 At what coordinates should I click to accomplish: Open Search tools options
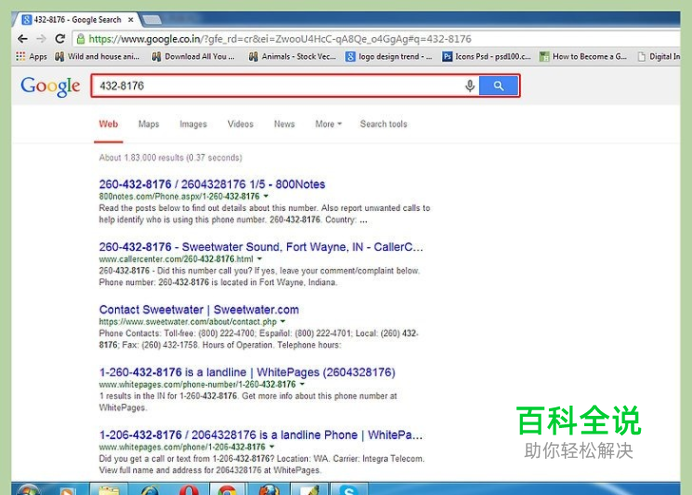pos(384,124)
